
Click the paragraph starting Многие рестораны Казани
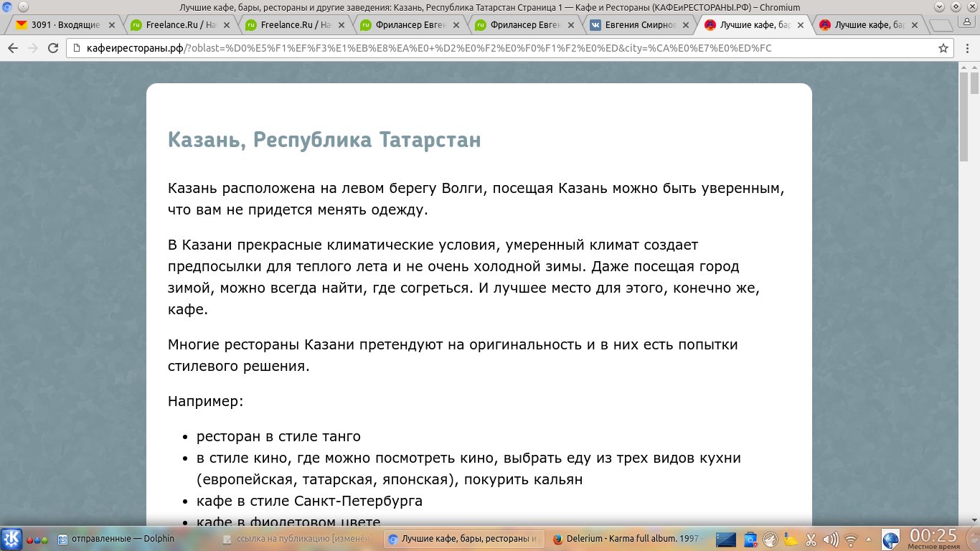click(x=453, y=355)
